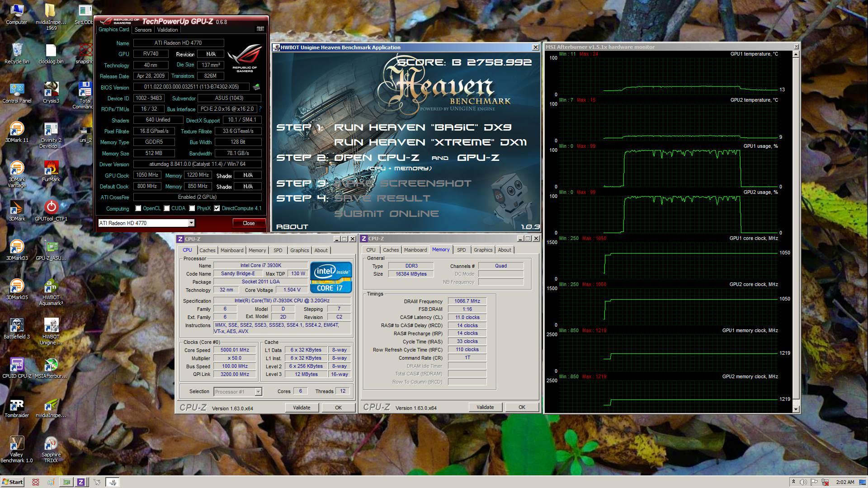Click the Core Speed value 5000.01 MHz

point(235,350)
